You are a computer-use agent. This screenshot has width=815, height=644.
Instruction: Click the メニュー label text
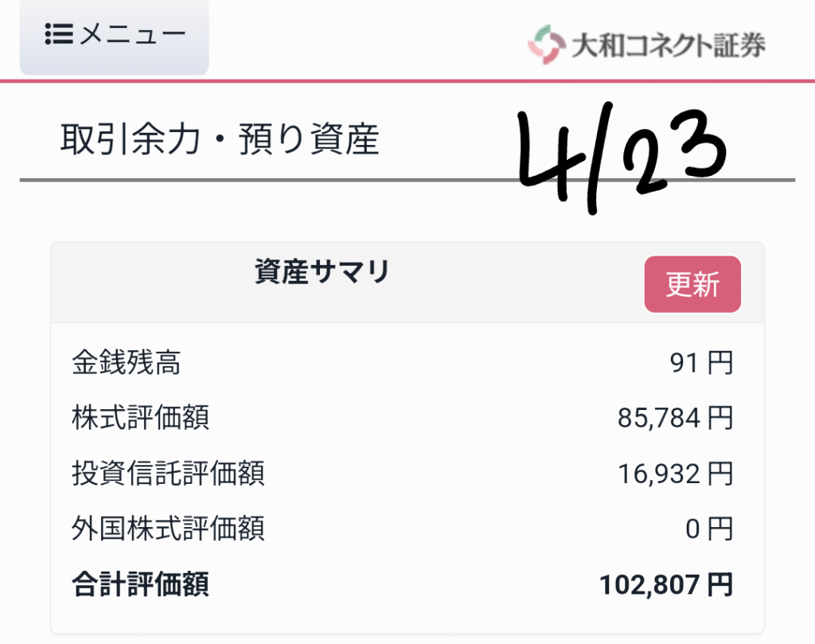(133, 34)
